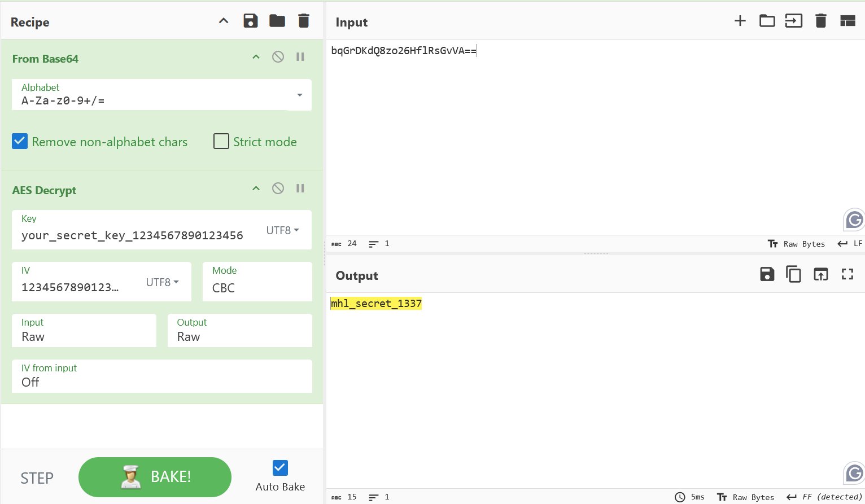Screen dimensions: 865x504
Task: Open folder as input icon
Action: coord(767,21)
